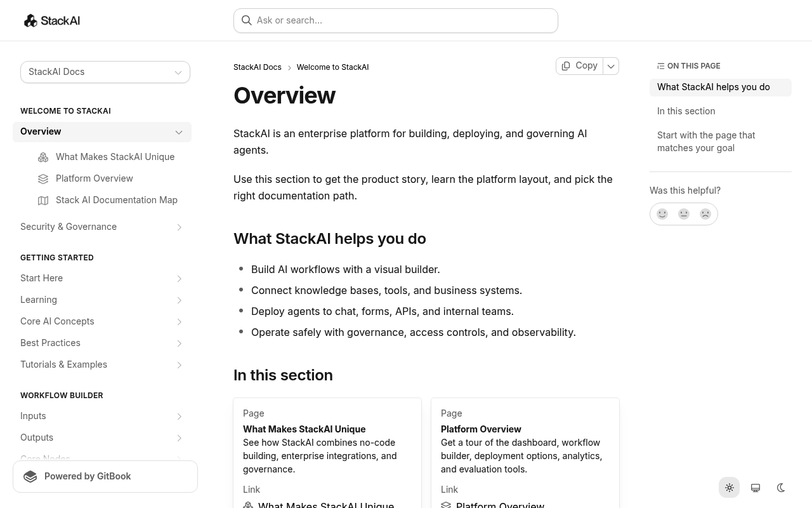Switch to system theme monitor toggle
This screenshot has width=812, height=508.
tap(756, 488)
